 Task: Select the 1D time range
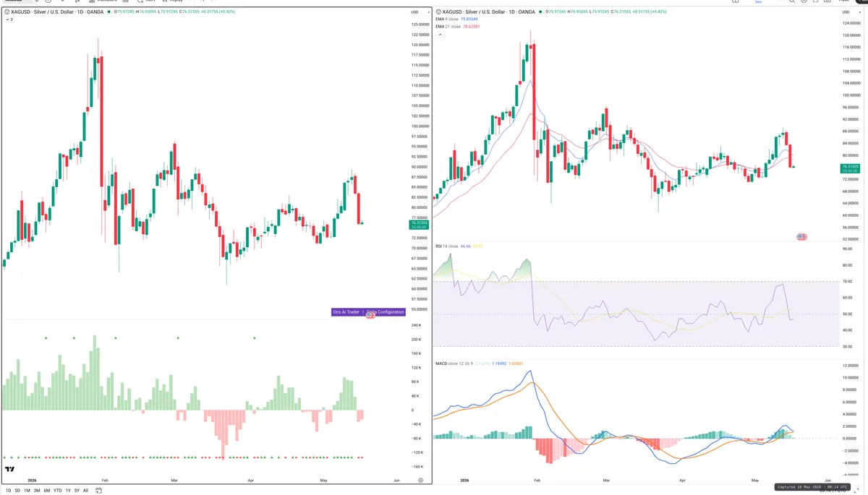coord(9,490)
